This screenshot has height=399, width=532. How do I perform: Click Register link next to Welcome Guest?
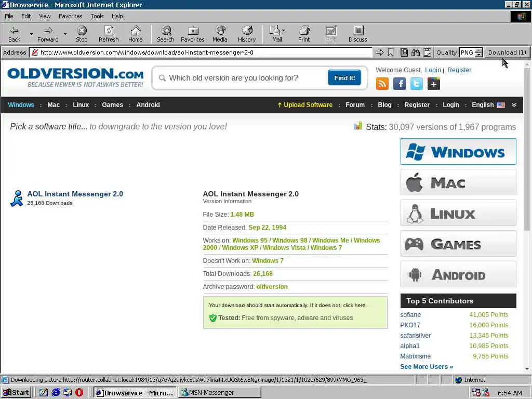pyautogui.click(x=459, y=70)
